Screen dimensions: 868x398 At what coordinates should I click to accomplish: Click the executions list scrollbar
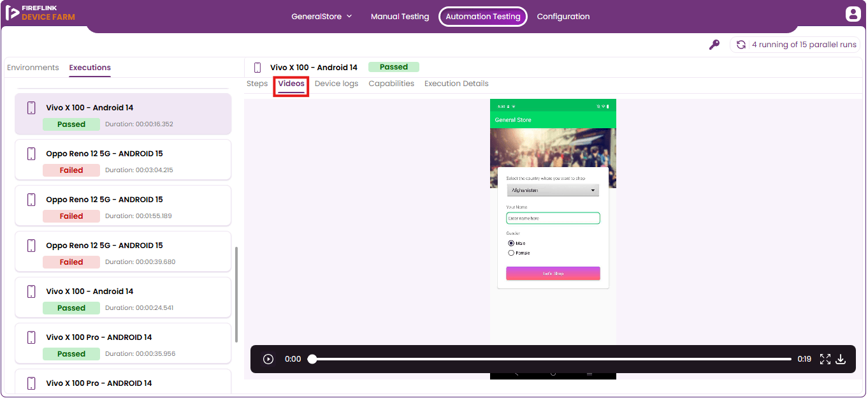(237, 295)
